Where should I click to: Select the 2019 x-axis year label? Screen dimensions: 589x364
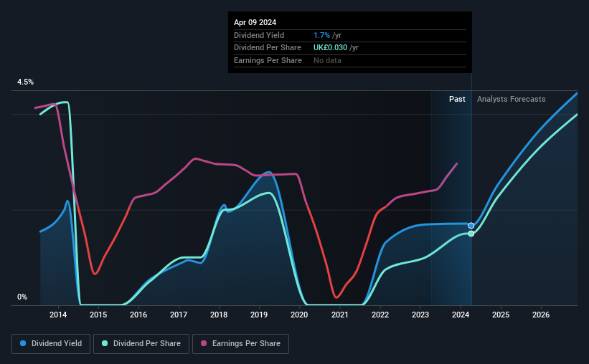(259, 315)
